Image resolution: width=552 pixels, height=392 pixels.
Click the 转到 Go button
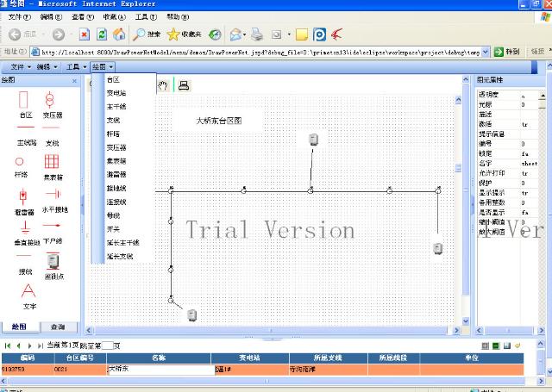point(508,52)
